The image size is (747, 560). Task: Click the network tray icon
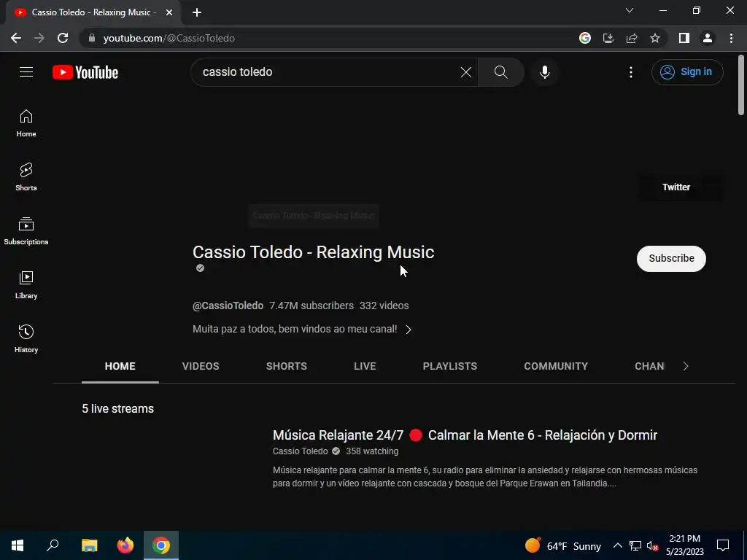(635, 545)
